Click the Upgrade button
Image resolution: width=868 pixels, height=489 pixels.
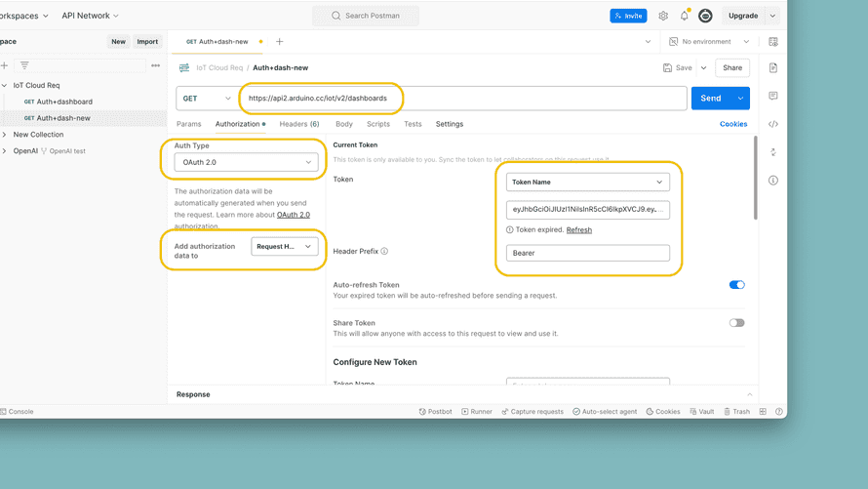coord(743,16)
